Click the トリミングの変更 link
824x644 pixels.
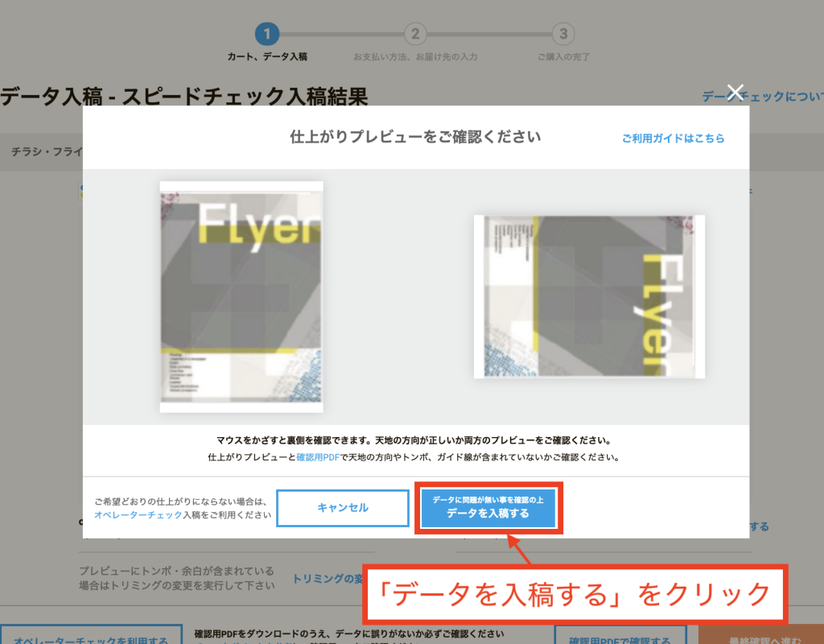pyautogui.click(x=328, y=578)
